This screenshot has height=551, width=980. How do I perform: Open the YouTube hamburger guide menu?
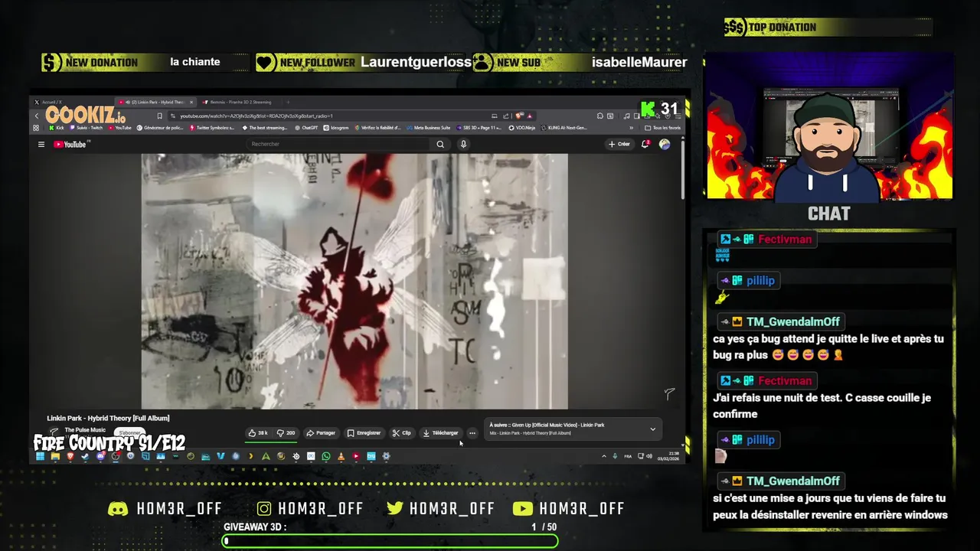[x=41, y=144]
